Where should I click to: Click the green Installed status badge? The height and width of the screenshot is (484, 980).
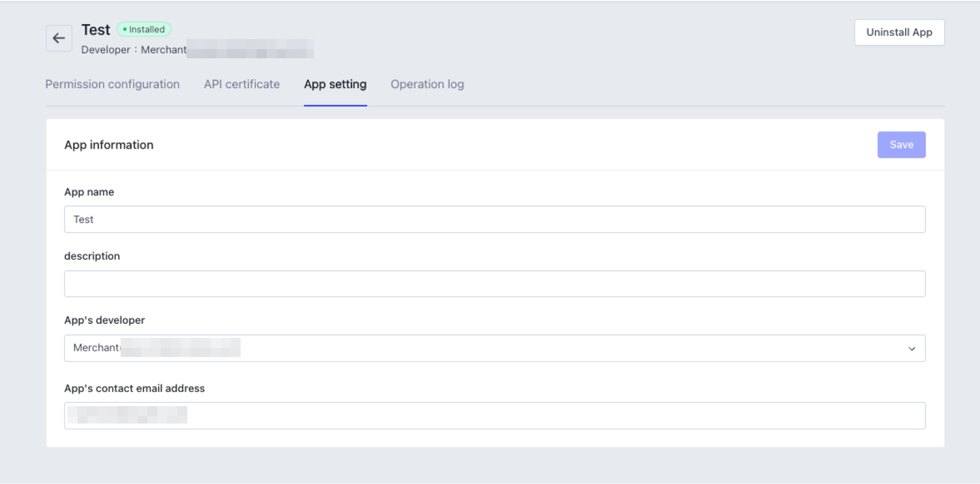click(144, 29)
